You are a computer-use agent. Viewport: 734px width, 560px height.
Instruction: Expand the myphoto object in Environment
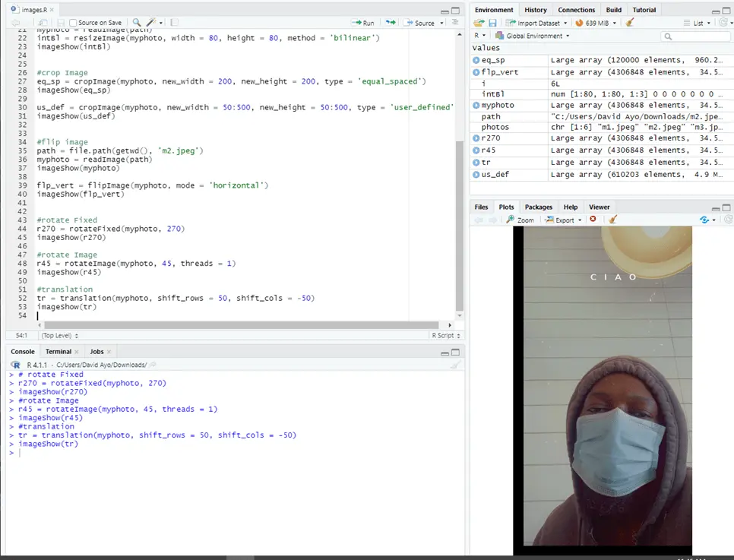tap(476, 105)
